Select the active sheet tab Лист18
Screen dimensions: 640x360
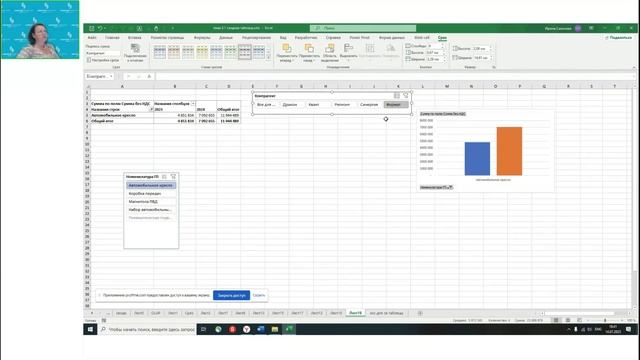pos(355,313)
